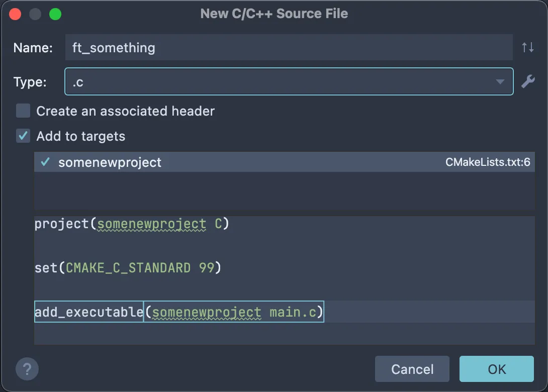
Task: Uncheck the Add to targets checkbox
Action: click(x=23, y=136)
